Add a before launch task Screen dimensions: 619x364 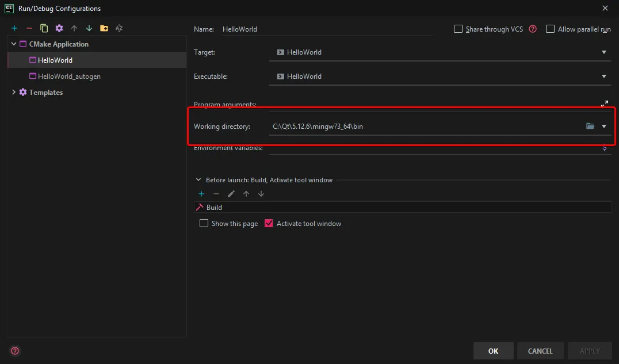click(201, 194)
